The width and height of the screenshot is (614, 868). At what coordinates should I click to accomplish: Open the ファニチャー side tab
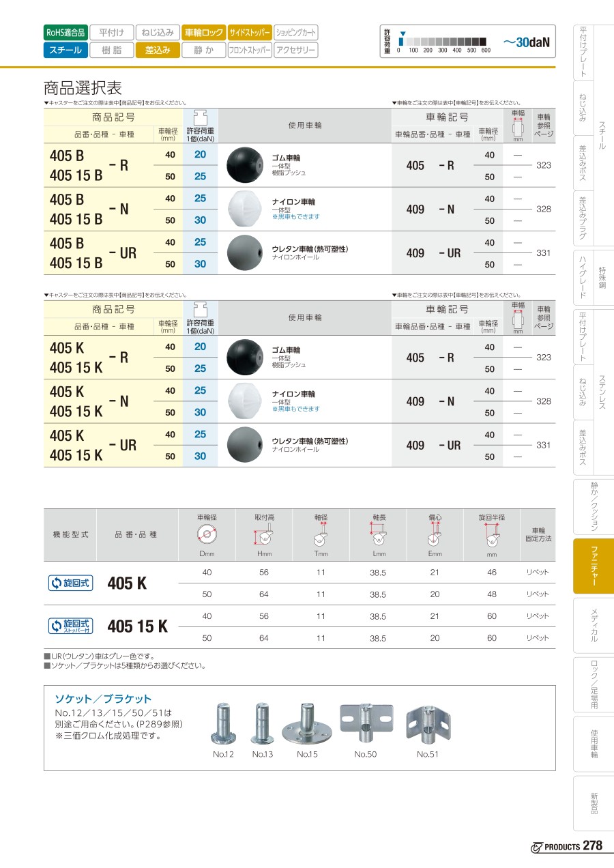point(594,566)
